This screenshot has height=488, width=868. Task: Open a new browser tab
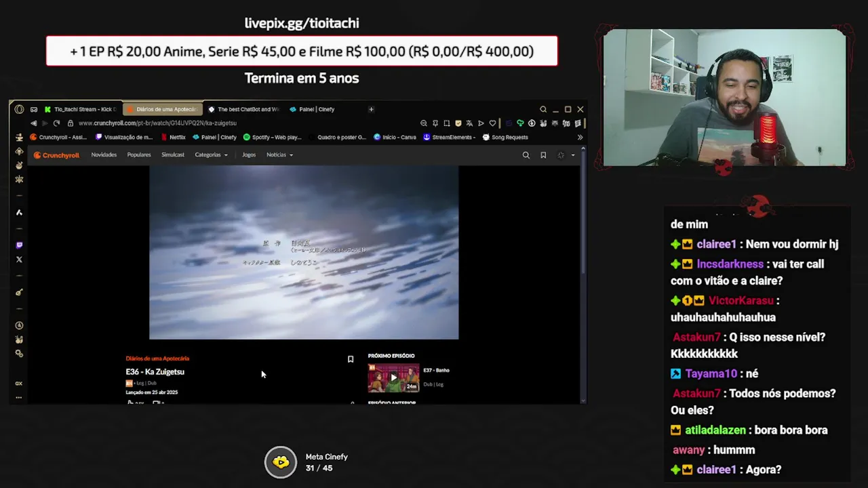point(371,109)
